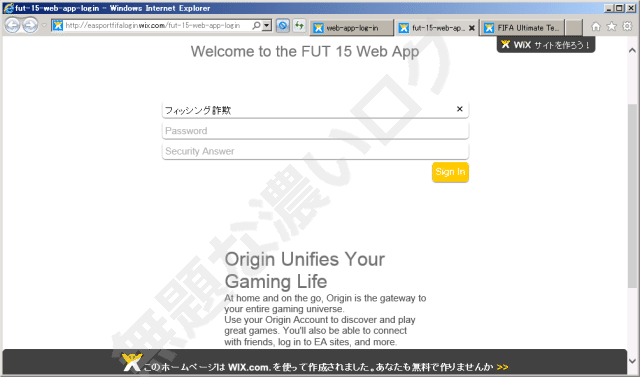
Task: Click the page scrollbar down arrow
Action: click(x=632, y=361)
